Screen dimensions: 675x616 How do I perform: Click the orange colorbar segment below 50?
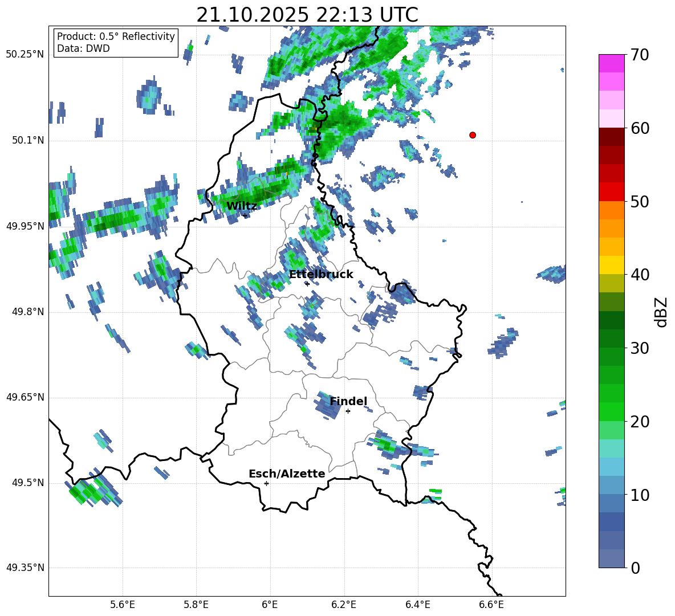tap(611, 210)
